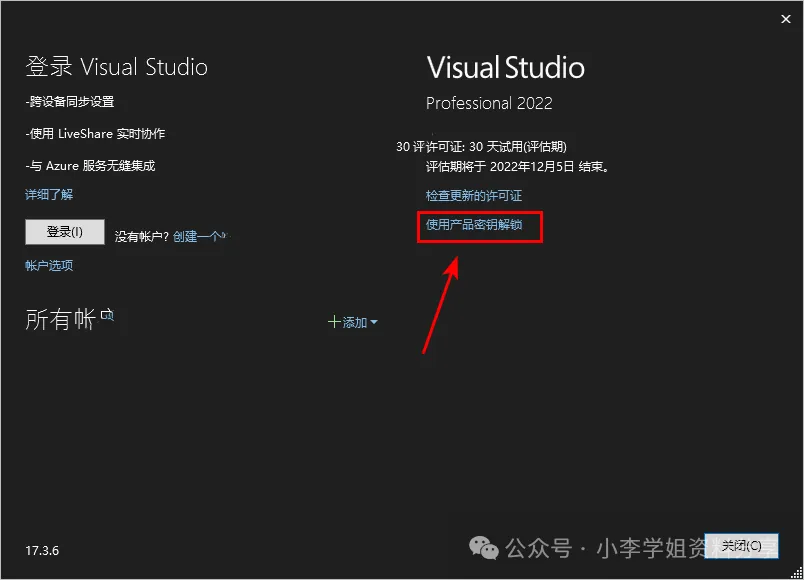Click the Professional 2022 edition text
The image size is (804, 580).
click(x=489, y=103)
